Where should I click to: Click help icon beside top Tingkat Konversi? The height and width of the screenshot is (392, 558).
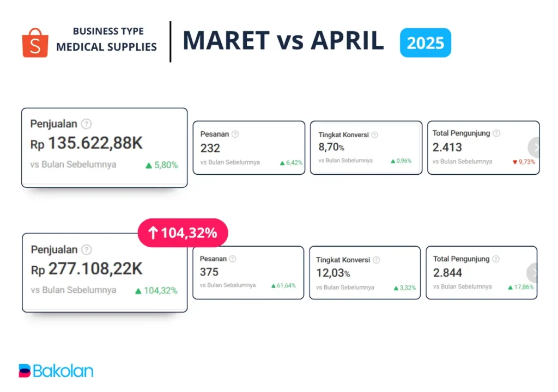coord(374,135)
